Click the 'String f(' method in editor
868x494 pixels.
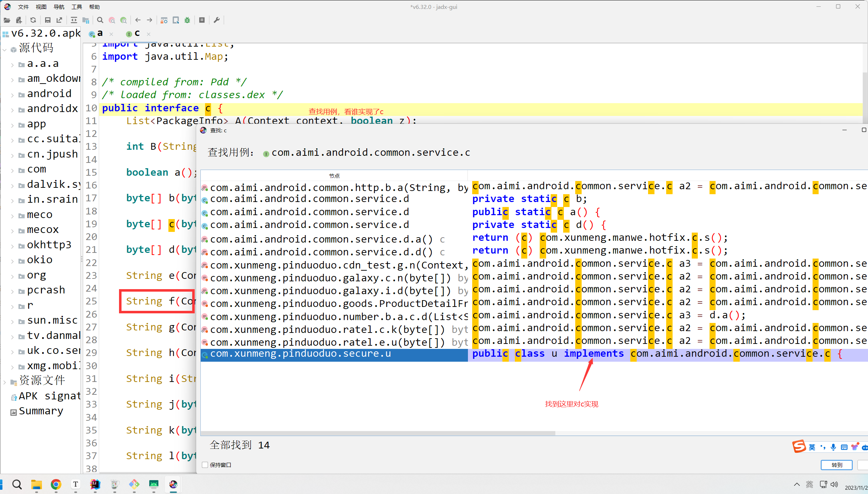click(x=157, y=301)
